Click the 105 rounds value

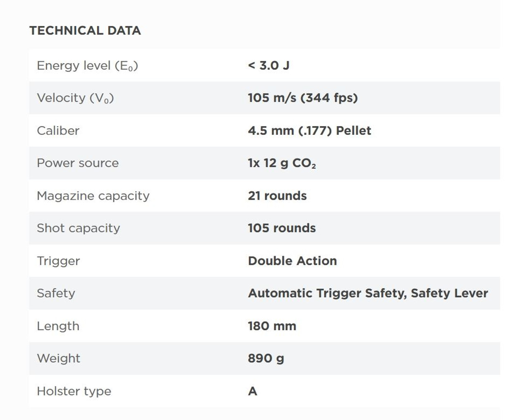[282, 228]
